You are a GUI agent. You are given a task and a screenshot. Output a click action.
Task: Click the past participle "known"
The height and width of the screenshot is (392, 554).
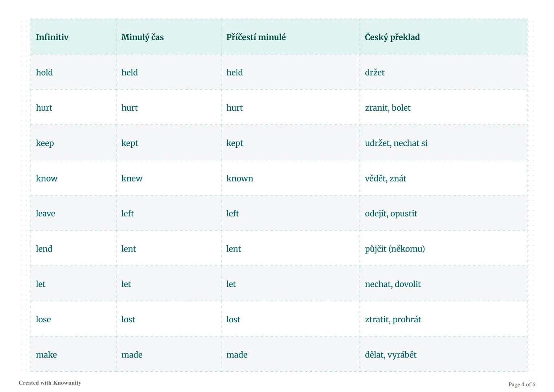click(x=239, y=178)
